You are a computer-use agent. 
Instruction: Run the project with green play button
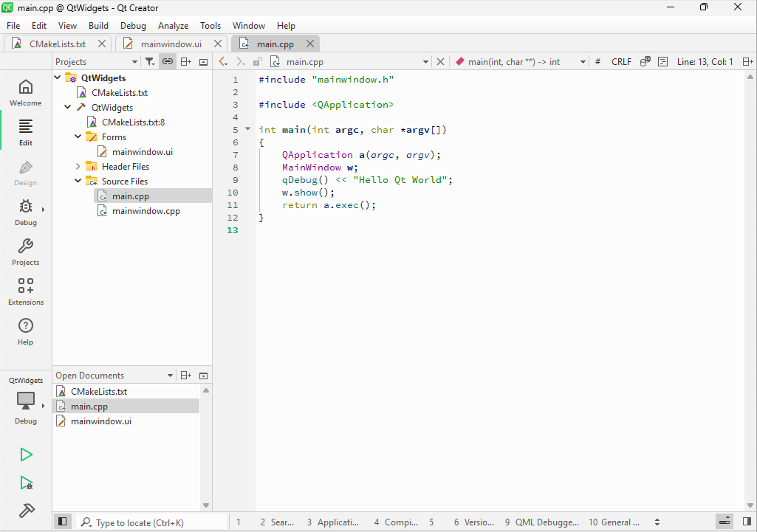point(26,455)
